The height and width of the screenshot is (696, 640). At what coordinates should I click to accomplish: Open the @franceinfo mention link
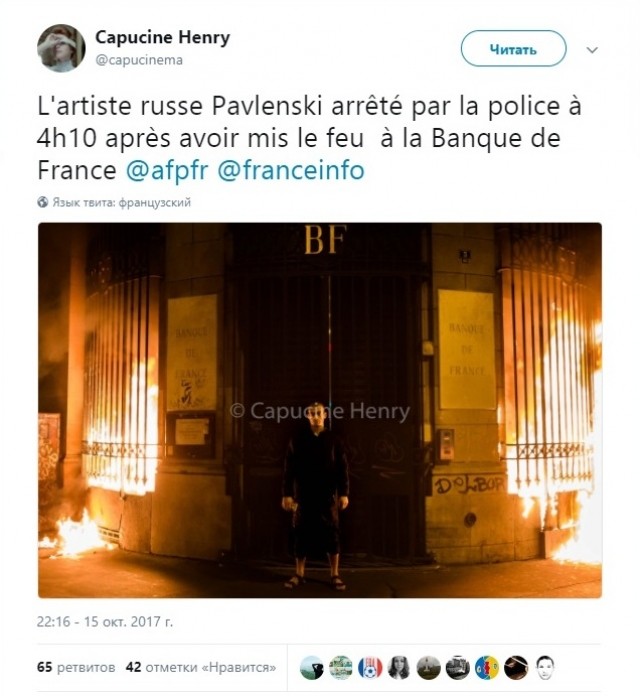pyautogui.click(x=291, y=170)
